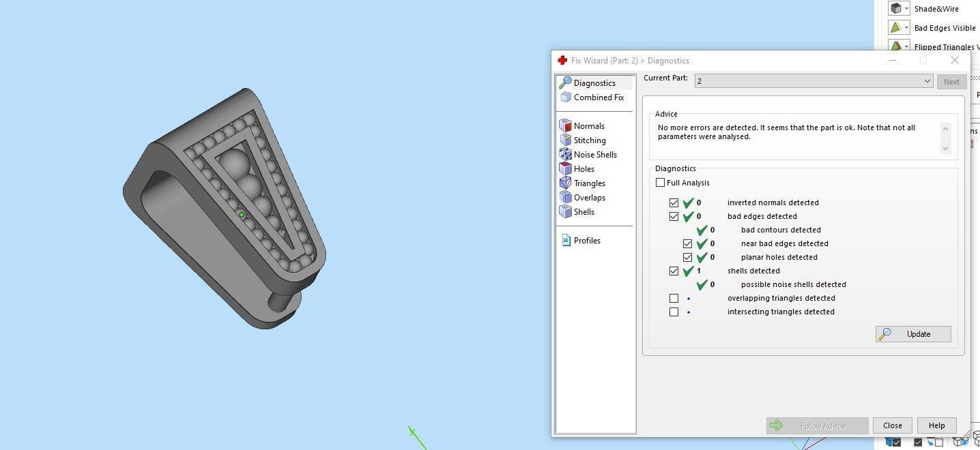Image resolution: width=980 pixels, height=450 pixels.
Task: Select the Holes fixing page
Action: [577, 169]
